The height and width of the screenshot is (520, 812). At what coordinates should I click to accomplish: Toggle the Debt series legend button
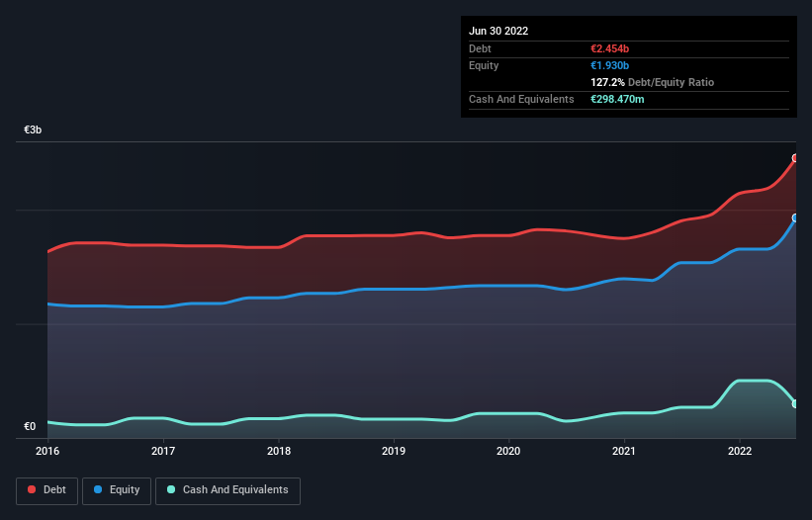pos(47,490)
